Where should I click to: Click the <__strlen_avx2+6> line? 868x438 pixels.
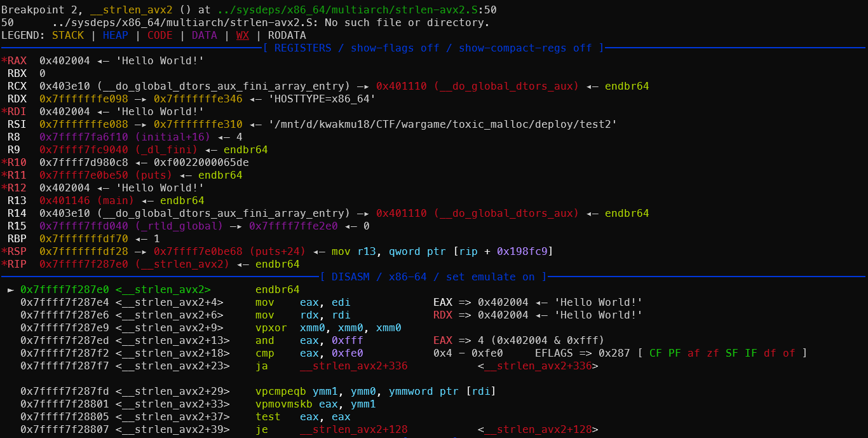point(169,315)
